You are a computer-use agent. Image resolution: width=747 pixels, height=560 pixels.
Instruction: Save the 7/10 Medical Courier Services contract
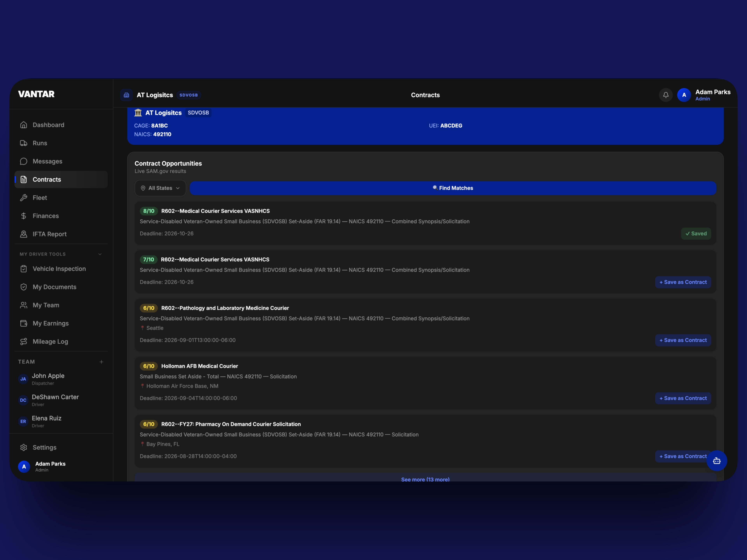pyautogui.click(x=683, y=282)
